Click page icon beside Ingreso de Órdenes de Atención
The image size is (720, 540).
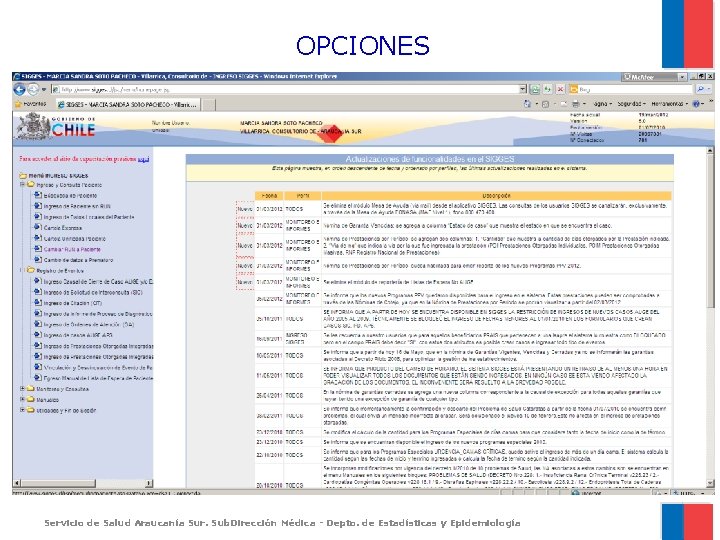tap(38, 324)
